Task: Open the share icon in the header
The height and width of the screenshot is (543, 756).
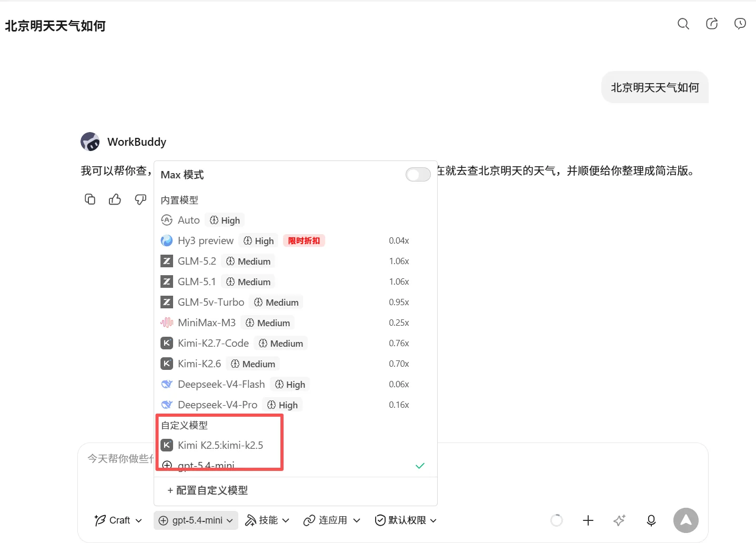Action: 712,24
